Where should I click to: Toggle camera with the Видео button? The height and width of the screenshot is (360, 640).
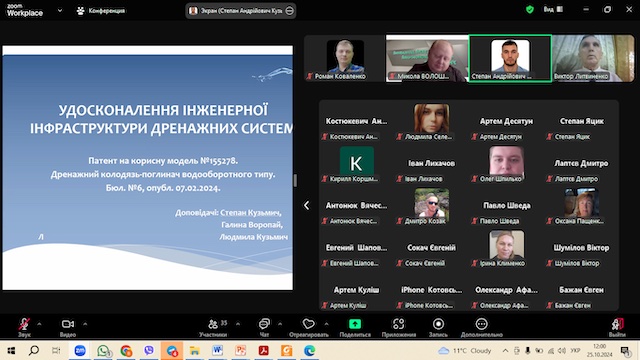(68, 327)
